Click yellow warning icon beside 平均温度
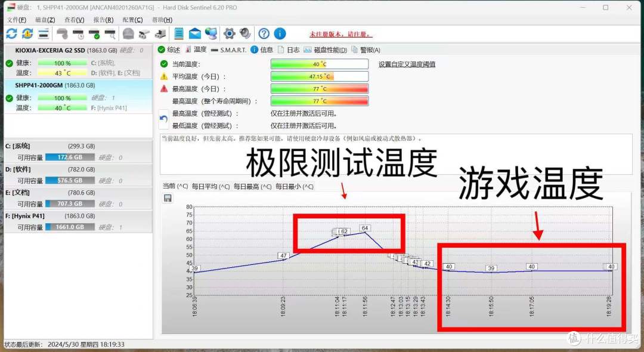The image size is (644, 352). 164,76
